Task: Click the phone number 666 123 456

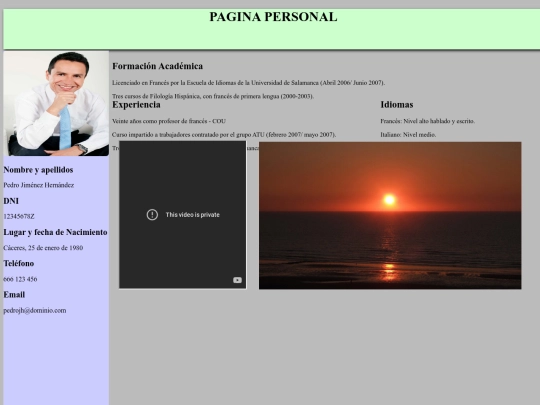Action: pyautogui.click(x=20, y=279)
